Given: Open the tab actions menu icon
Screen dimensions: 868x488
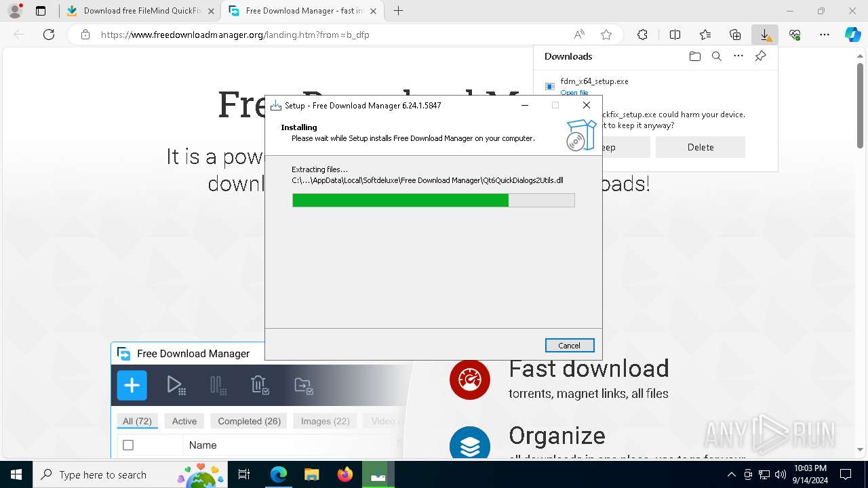Looking at the screenshot, I should click(41, 11).
